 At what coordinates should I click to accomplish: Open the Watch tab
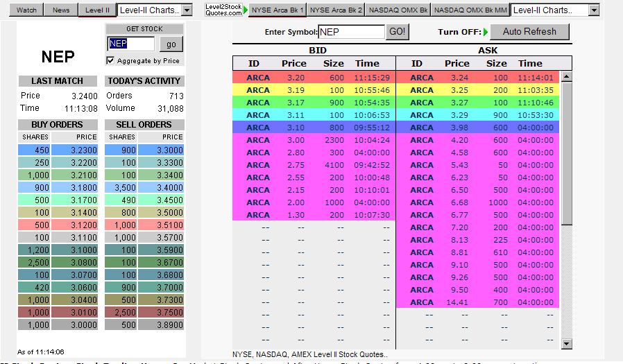coord(26,10)
